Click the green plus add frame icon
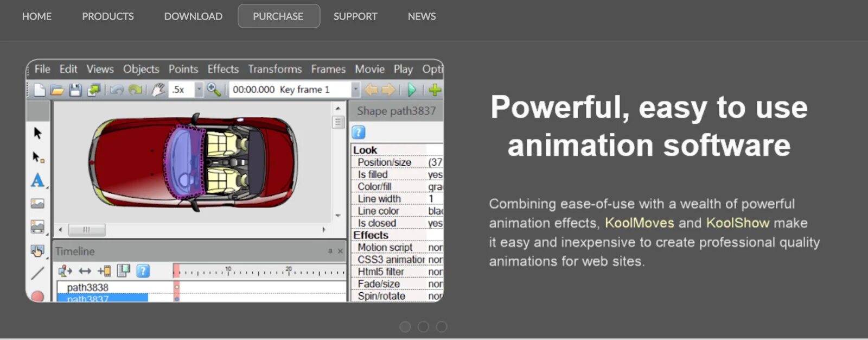The height and width of the screenshot is (340, 868). 435,90
